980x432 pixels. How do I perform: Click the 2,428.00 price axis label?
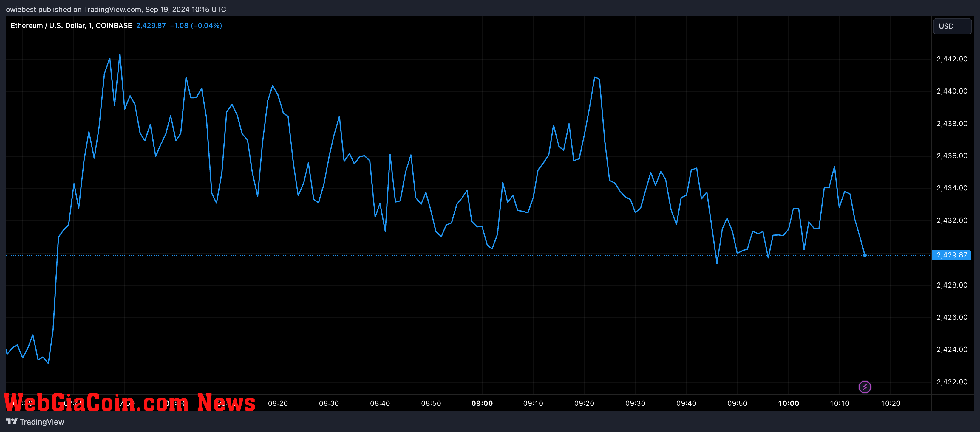[x=952, y=285]
